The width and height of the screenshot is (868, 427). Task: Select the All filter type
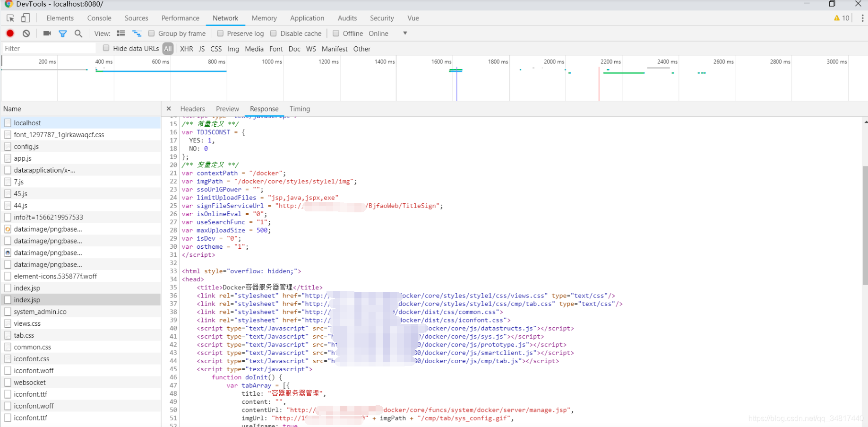[x=168, y=49]
